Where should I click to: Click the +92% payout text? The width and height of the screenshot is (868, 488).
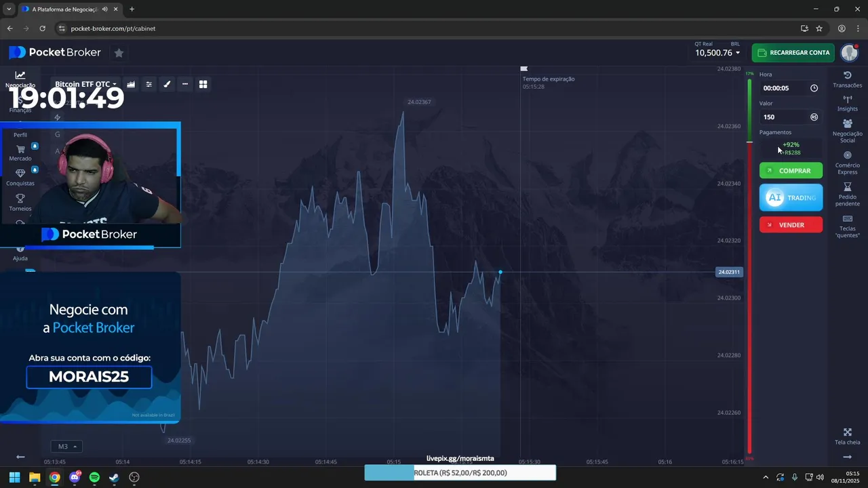(x=791, y=144)
